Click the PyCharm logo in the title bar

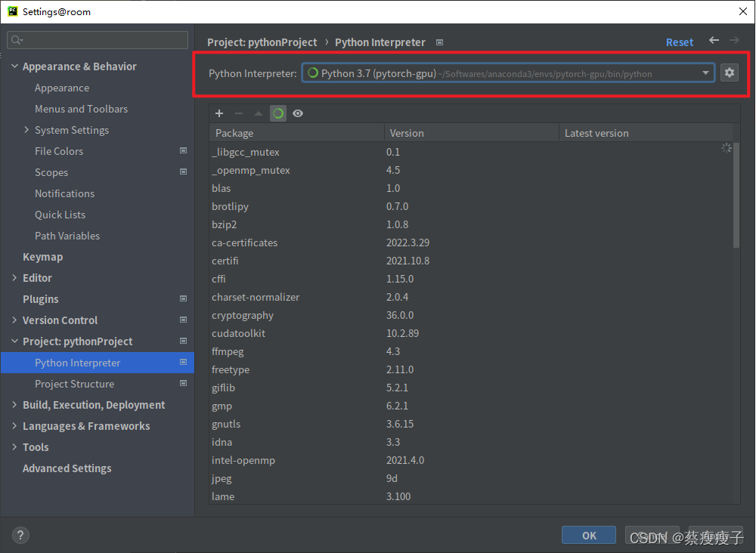coord(13,11)
